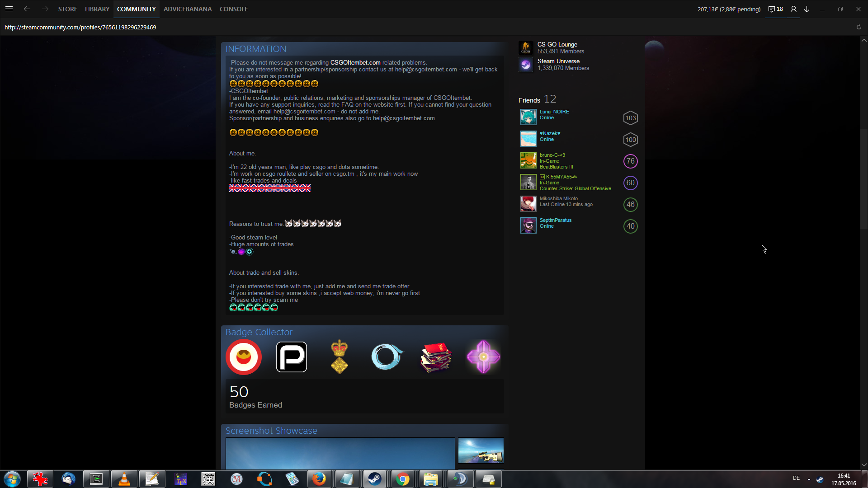Go back with the left arrow

[x=27, y=9]
